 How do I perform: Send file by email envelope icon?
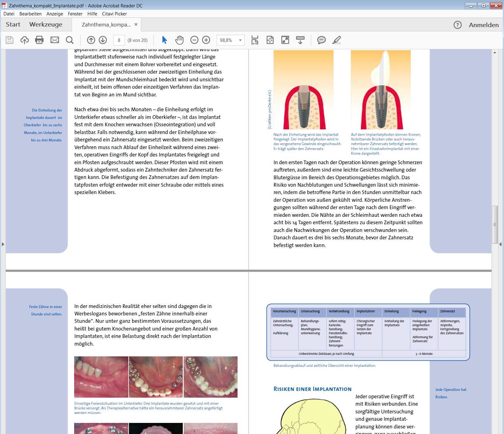pos(55,40)
